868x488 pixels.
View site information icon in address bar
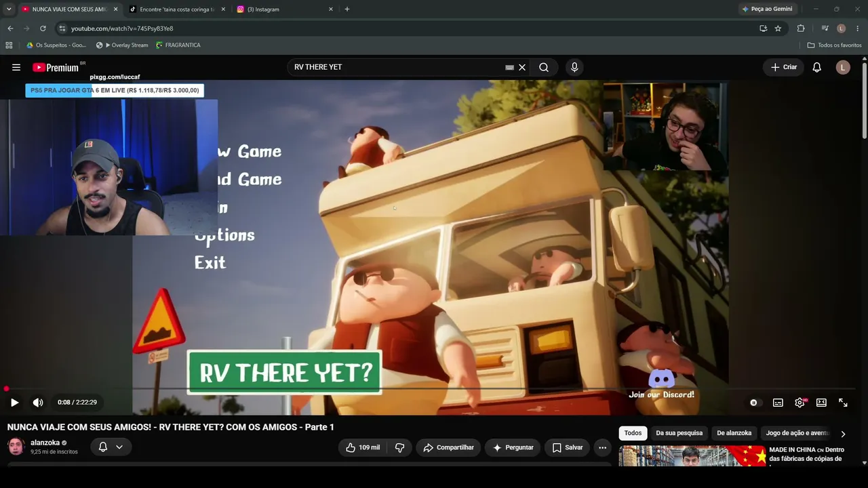pos(62,28)
